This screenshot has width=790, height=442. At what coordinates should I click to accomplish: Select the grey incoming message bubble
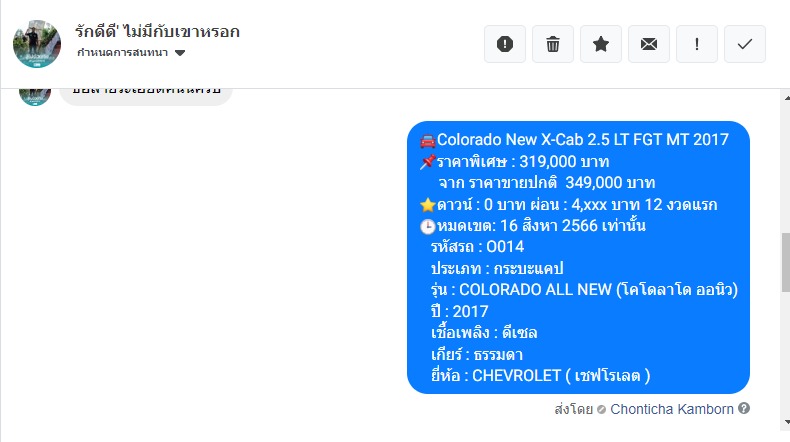(146, 97)
